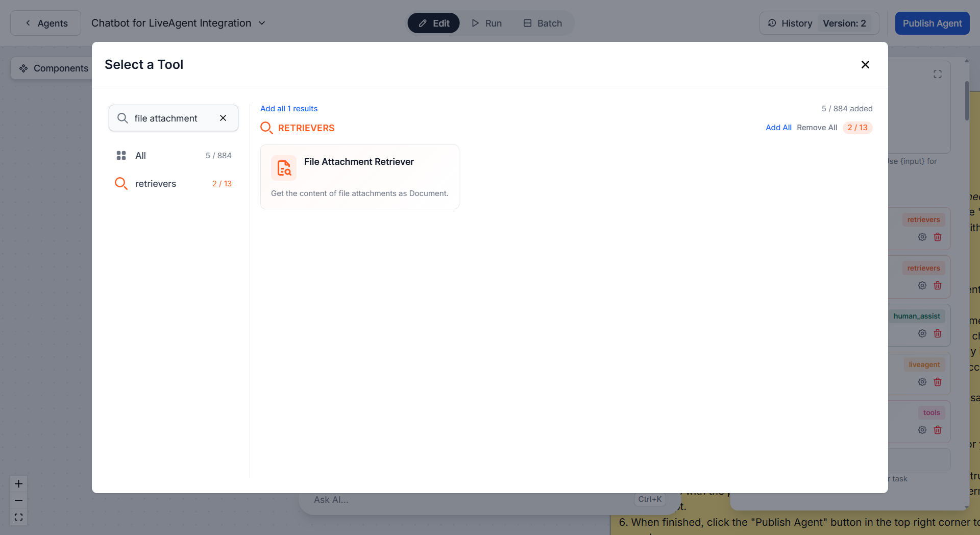The height and width of the screenshot is (535, 980).
Task: Open version History
Action: point(790,23)
